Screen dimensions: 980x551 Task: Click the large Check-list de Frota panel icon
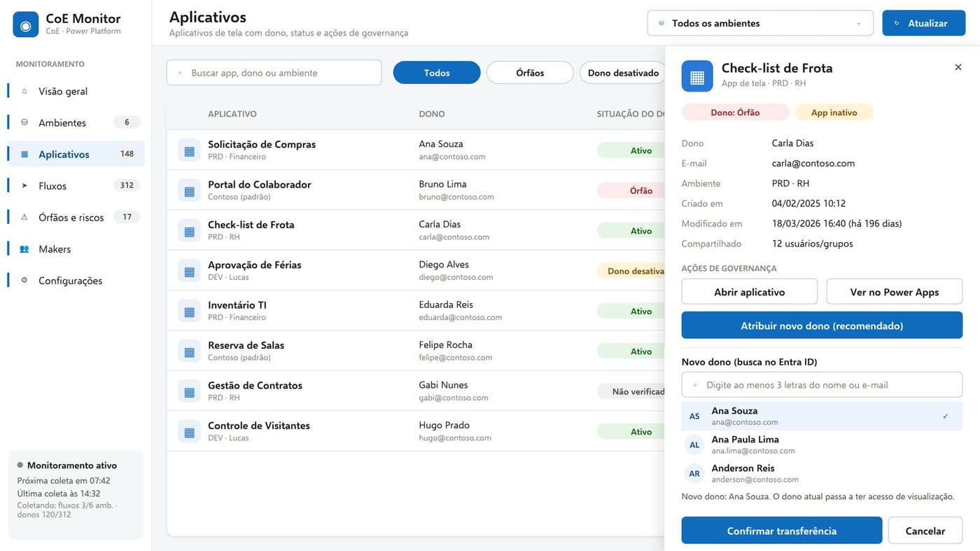pos(697,76)
